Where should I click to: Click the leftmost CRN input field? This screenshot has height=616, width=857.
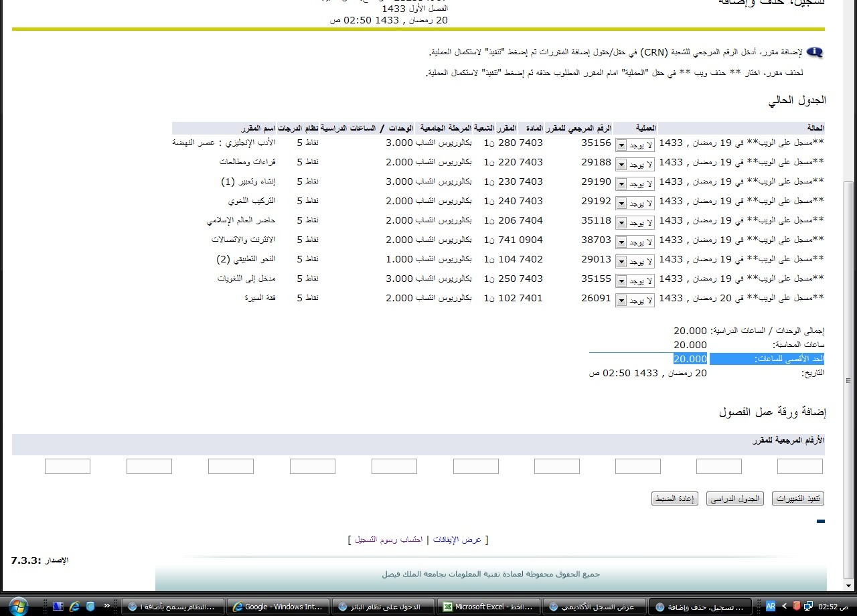pos(68,466)
